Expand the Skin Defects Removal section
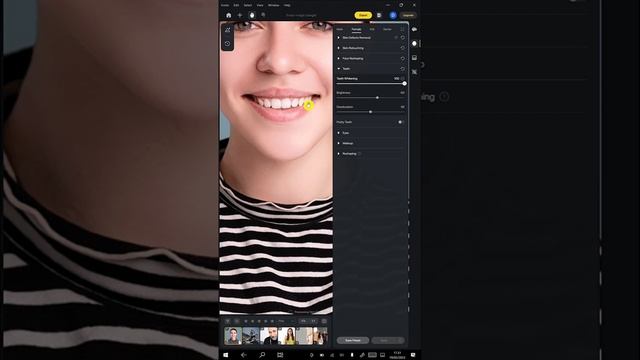Screen dimensions: 640x360 coord(339,38)
